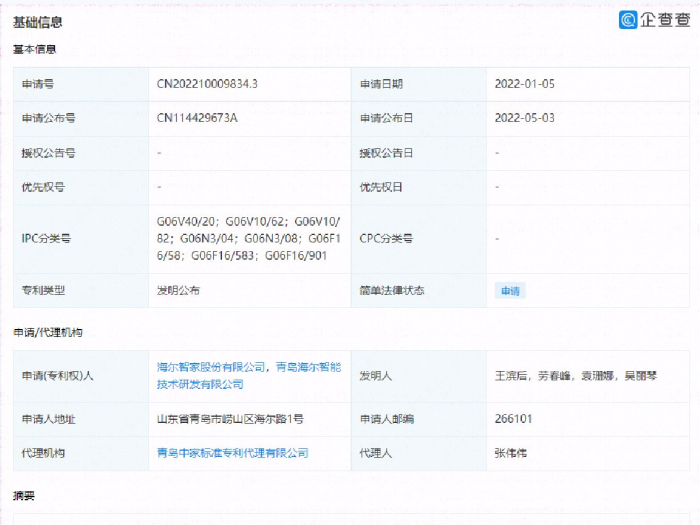This screenshot has width=700, height=525.
Task: Select the patent type value 发明公布
Action: (x=178, y=291)
